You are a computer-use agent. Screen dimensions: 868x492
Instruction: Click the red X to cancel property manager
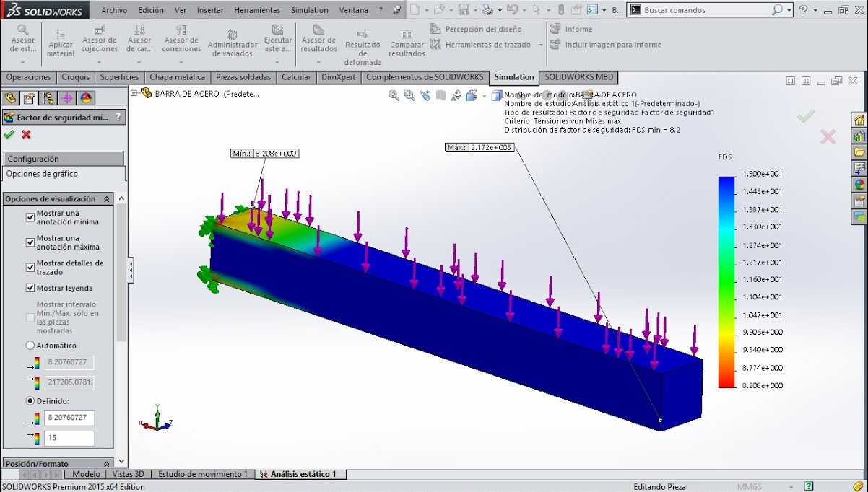pos(26,134)
